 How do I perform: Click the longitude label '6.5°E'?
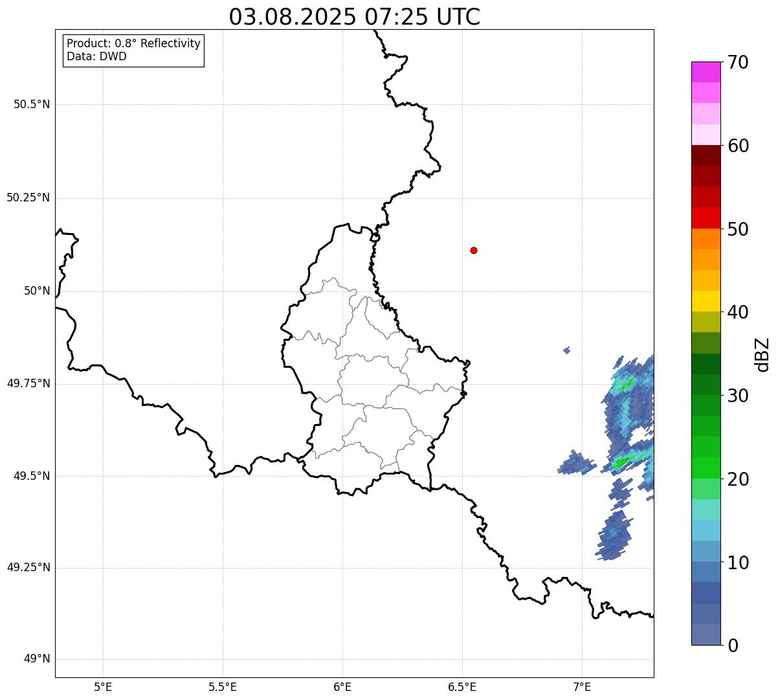(x=462, y=686)
